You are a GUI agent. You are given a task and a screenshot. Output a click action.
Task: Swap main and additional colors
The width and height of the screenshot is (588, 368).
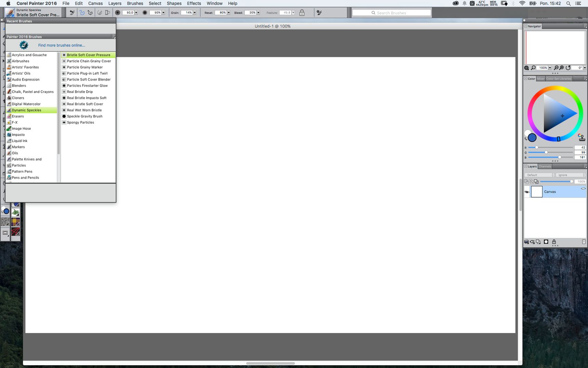click(526, 139)
